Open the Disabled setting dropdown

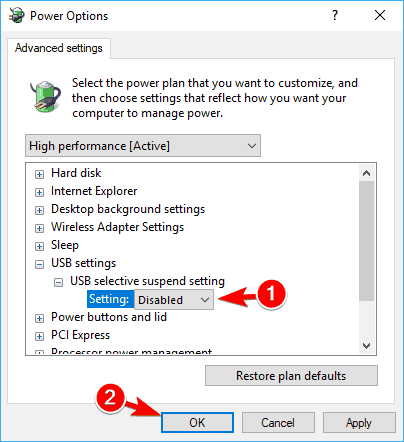(174, 300)
